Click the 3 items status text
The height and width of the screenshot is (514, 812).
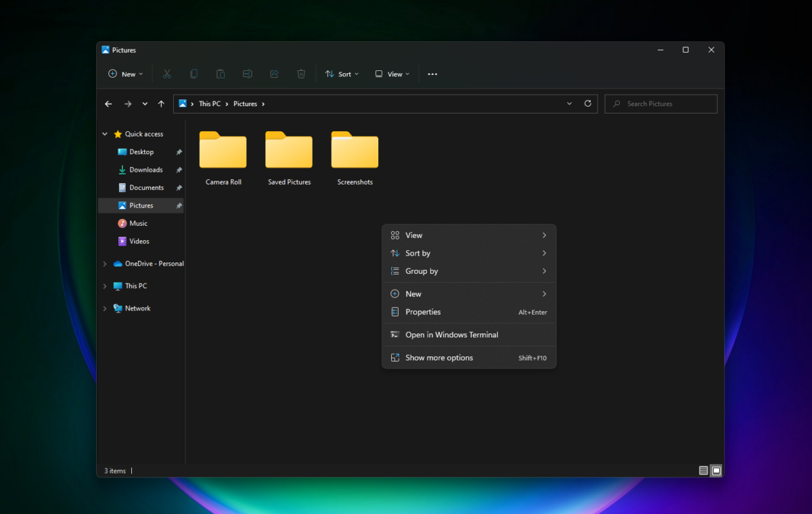coord(115,471)
